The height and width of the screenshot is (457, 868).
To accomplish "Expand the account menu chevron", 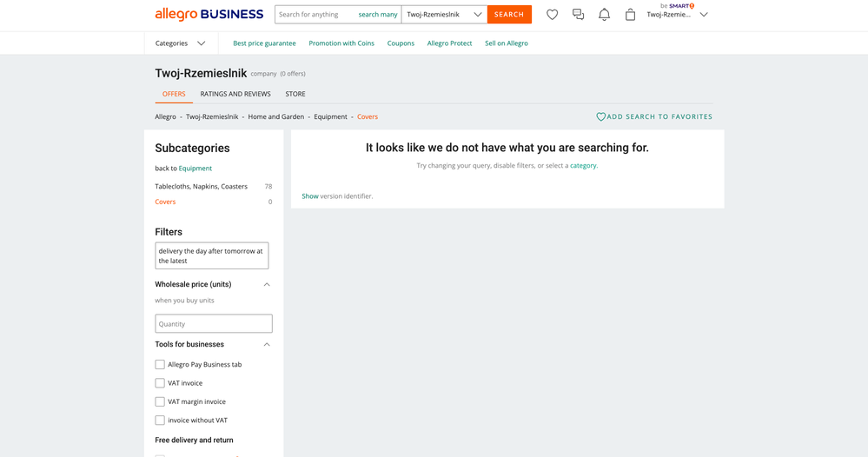I will (704, 15).
